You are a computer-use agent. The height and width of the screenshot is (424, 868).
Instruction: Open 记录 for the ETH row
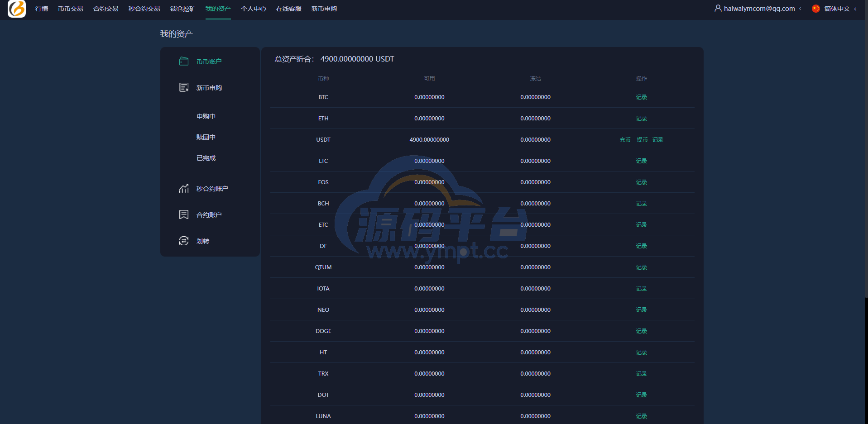pyautogui.click(x=642, y=118)
